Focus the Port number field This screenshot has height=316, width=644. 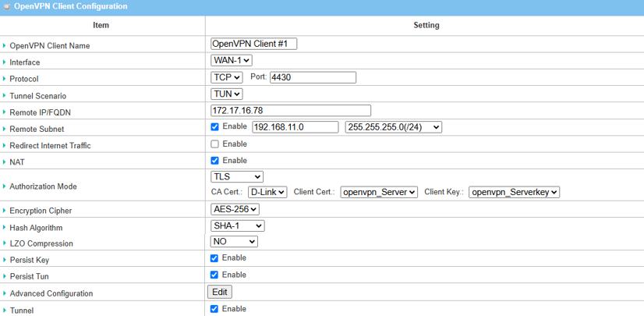point(312,77)
